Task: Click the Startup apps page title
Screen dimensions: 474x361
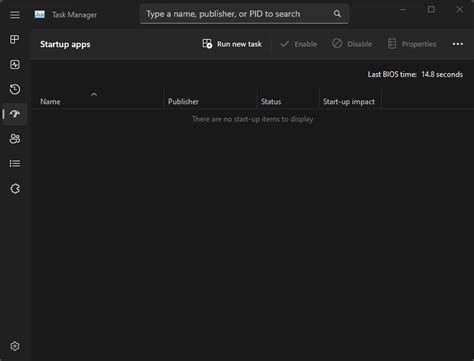Action: [65, 44]
